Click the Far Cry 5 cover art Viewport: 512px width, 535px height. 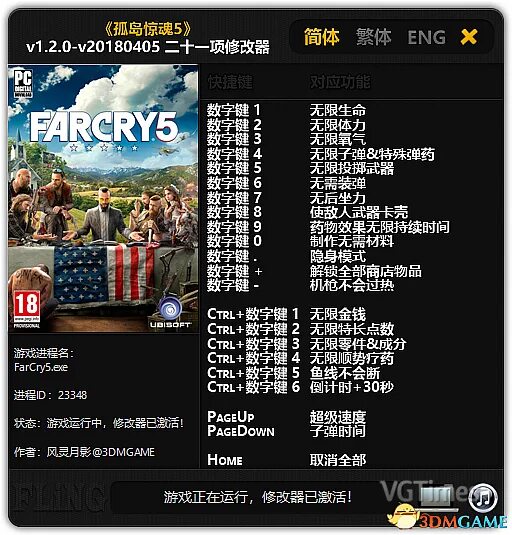[x=103, y=198]
